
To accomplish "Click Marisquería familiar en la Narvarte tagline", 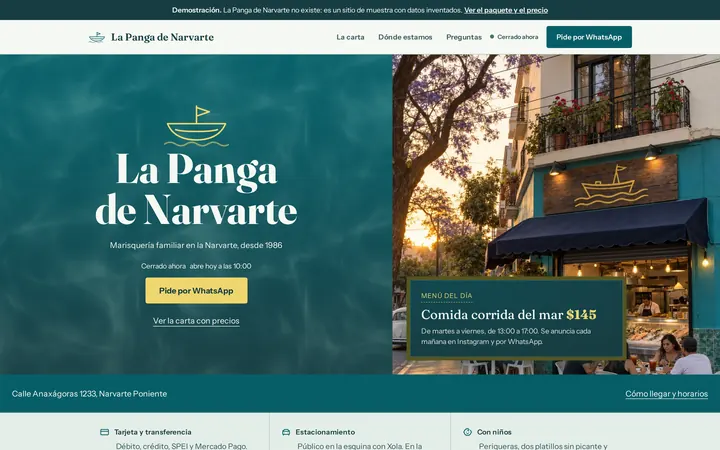I will [196, 245].
